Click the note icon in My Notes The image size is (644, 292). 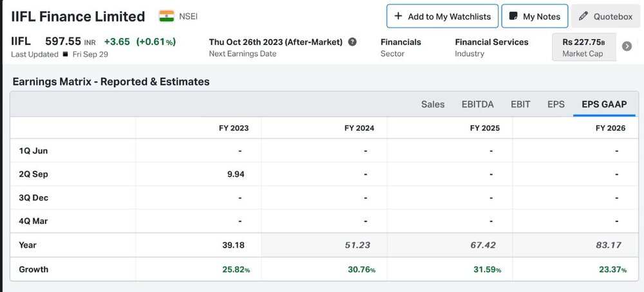click(513, 16)
